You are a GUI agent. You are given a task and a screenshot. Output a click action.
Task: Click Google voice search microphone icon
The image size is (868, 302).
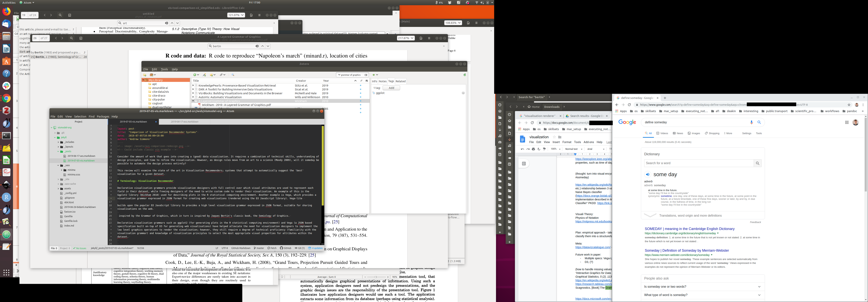[751, 122]
